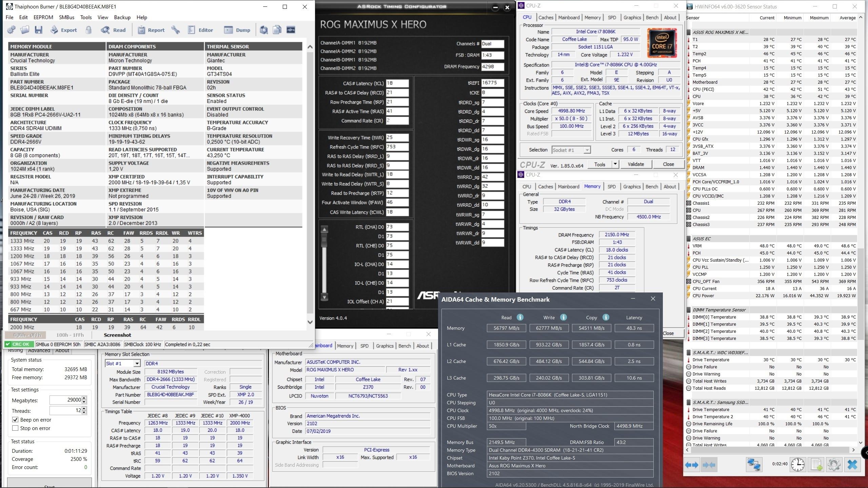Switch to the Bench tab in CPU-Z Memory window
This screenshot has height=488, width=868.
[652, 186]
